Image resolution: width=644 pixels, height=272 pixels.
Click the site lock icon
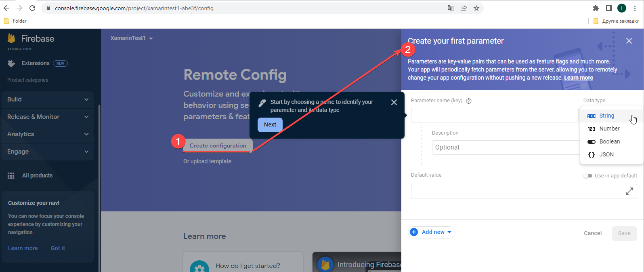(48, 8)
